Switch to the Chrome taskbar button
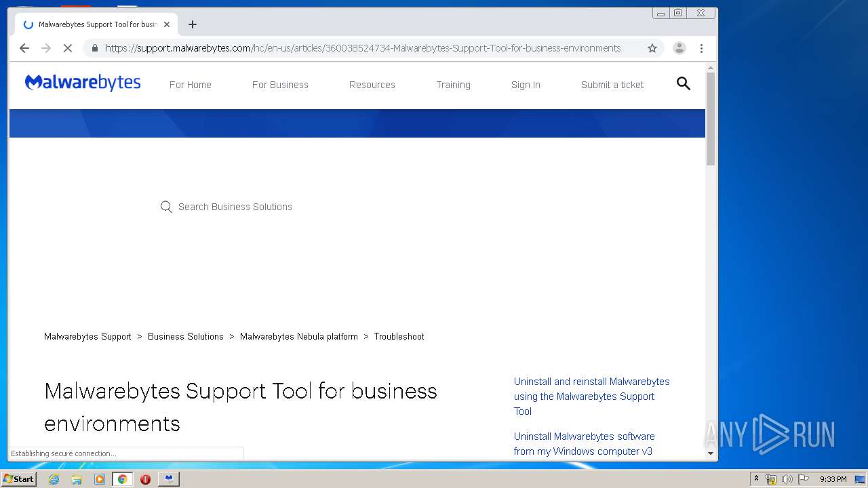 coord(122,479)
